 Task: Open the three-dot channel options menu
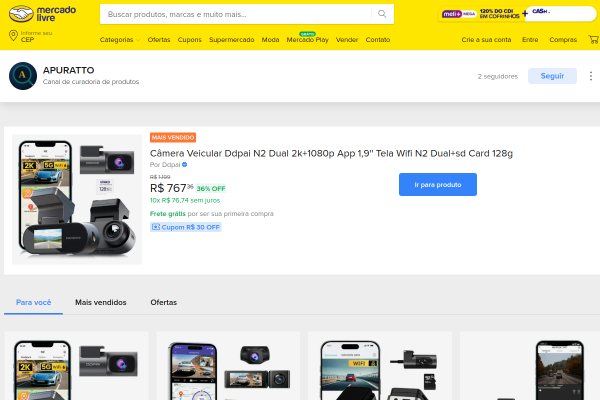pos(591,76)
